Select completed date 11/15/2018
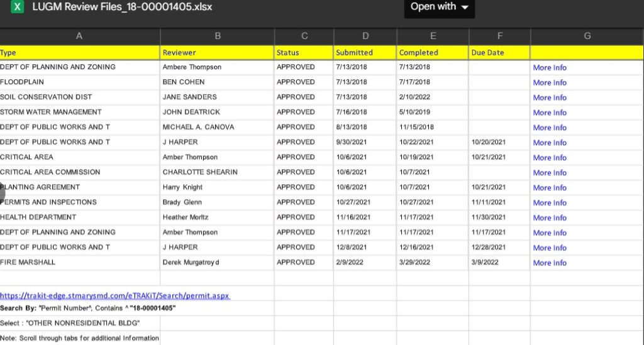 click(433, 127)
